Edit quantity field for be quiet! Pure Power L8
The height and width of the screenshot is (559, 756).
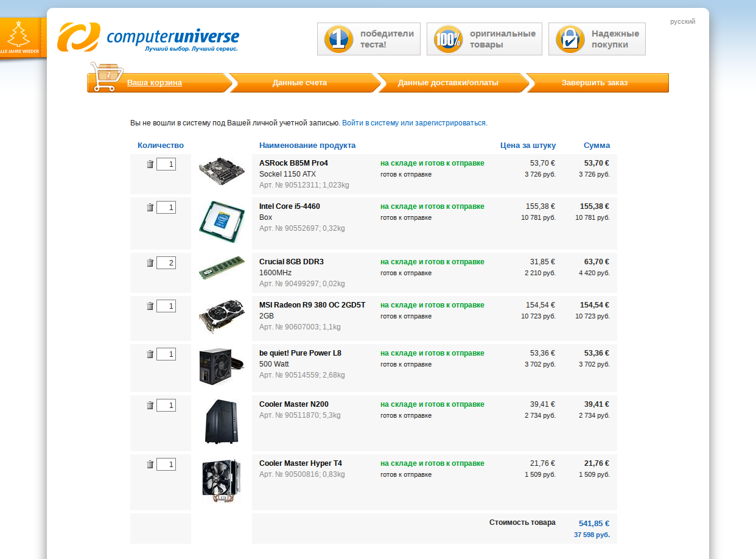166,354
